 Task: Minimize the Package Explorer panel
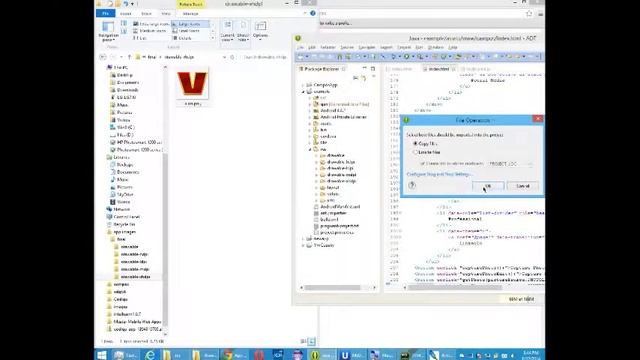coord(364,69)
